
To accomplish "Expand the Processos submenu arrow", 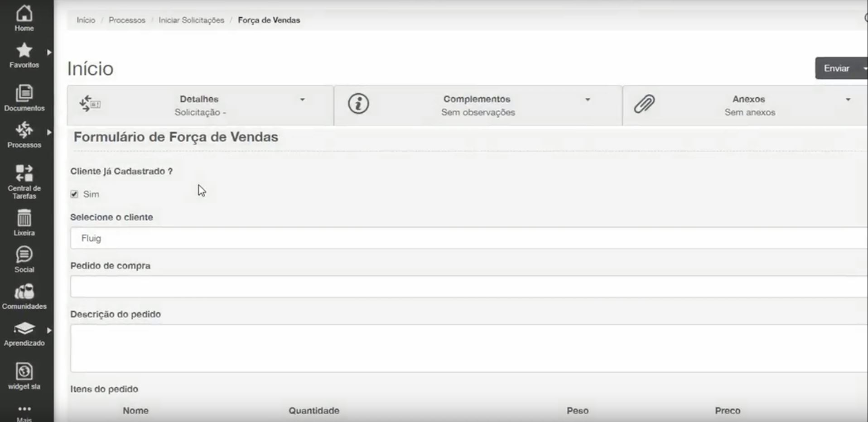I will (x=49, y=132).
